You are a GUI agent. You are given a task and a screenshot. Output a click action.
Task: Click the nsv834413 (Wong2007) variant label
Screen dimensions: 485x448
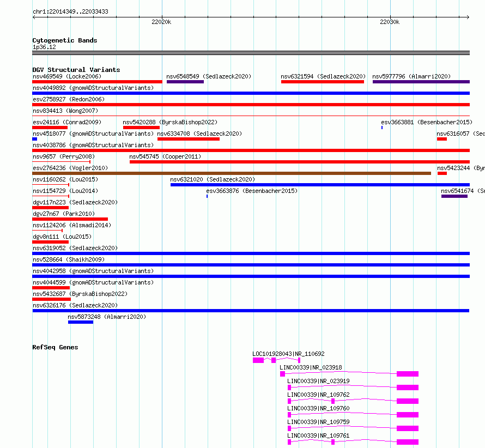tap(65, 111)
